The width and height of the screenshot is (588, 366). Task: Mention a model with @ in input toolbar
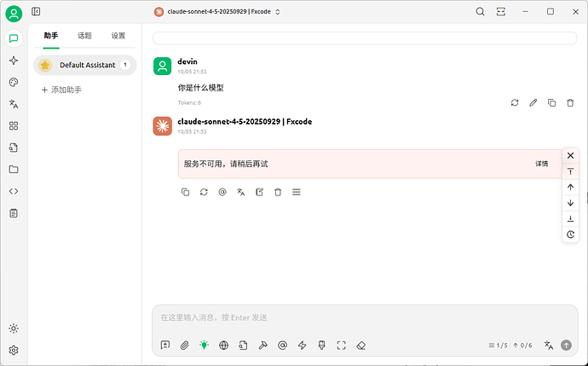pyautogui.click(x=282, y=346)
